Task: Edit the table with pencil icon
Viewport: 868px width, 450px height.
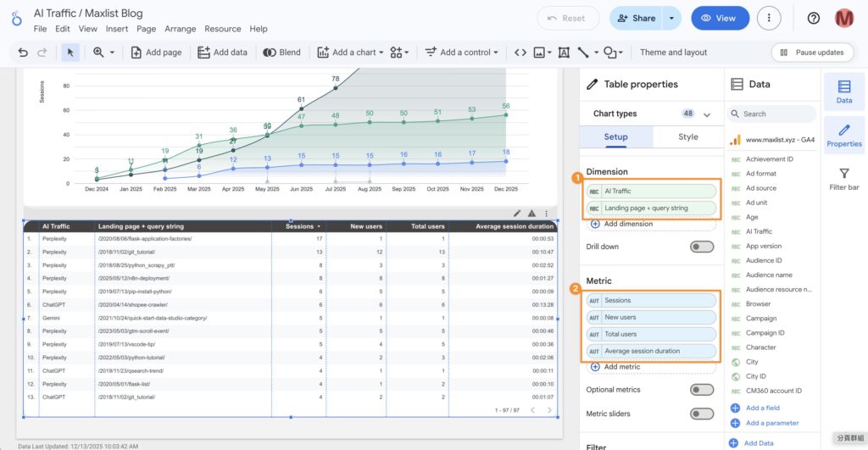Action: pos(516,213)
